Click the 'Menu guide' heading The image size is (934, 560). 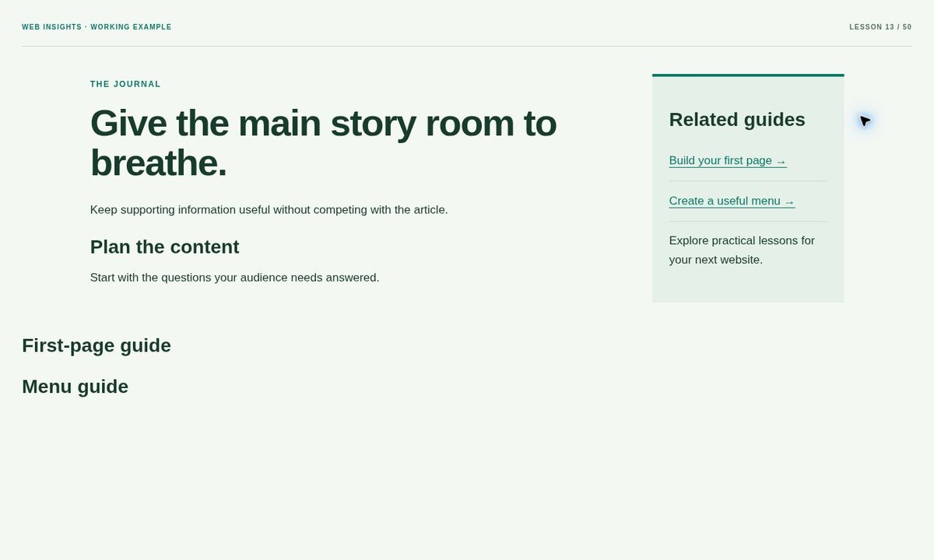75,387
